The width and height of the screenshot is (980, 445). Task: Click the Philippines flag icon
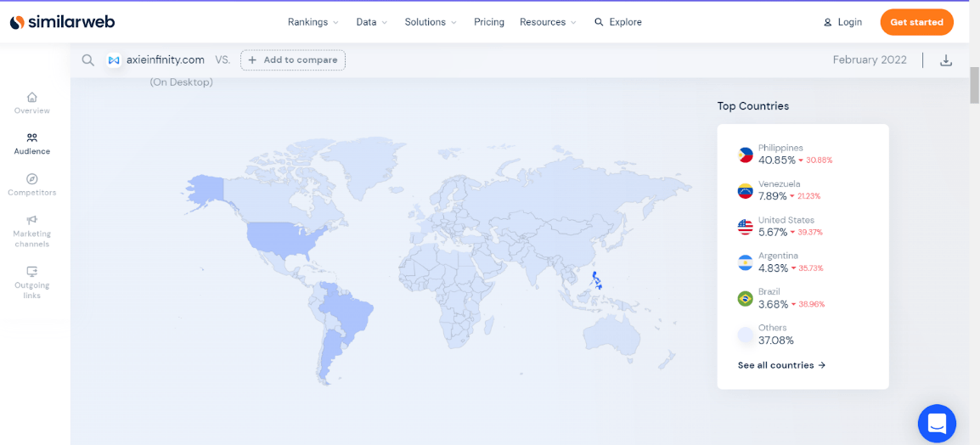click(x=745, y=155)
